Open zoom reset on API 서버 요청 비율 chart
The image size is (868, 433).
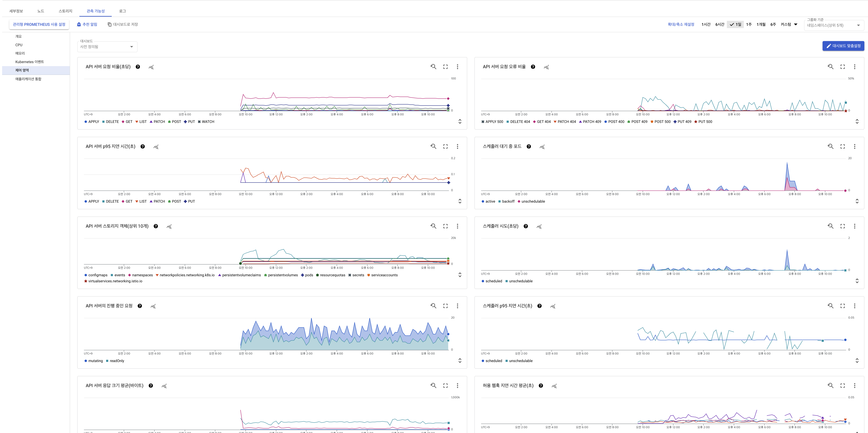point(433,67)
